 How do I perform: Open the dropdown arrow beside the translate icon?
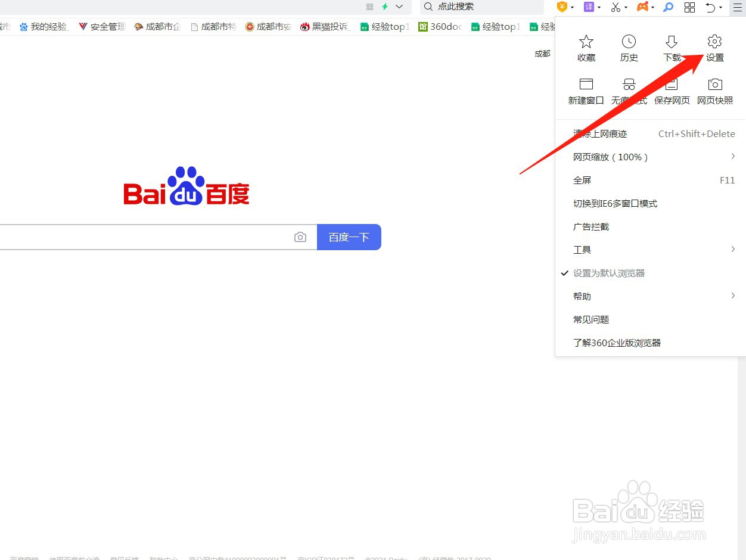[x=598, y=7]
